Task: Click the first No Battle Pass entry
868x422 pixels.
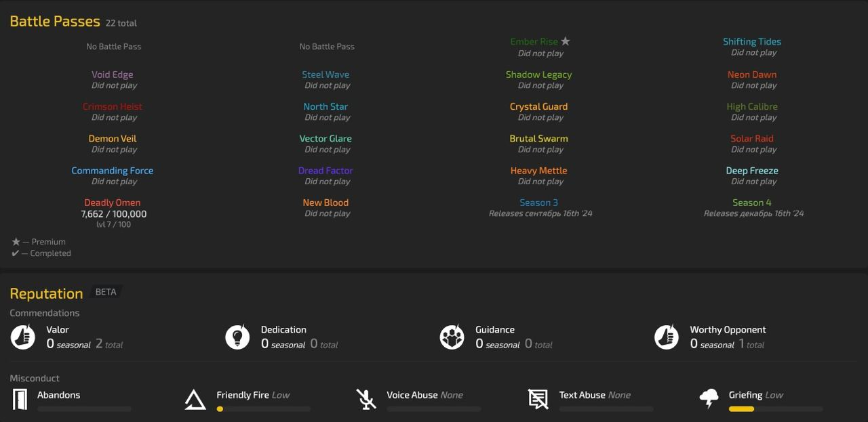Action: [x=114, y=47]
